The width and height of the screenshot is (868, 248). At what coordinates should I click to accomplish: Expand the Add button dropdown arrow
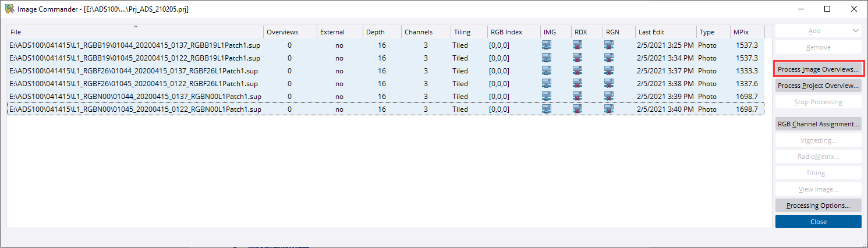855,31
